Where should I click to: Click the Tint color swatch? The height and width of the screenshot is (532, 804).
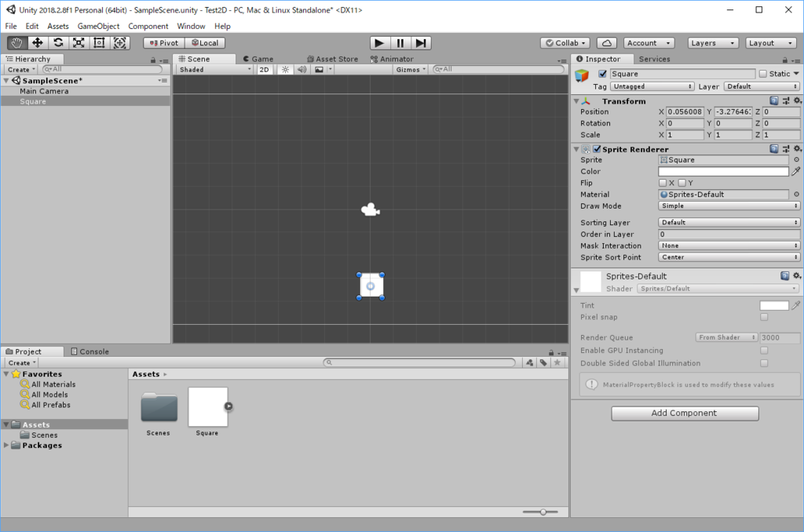point(773,305)
